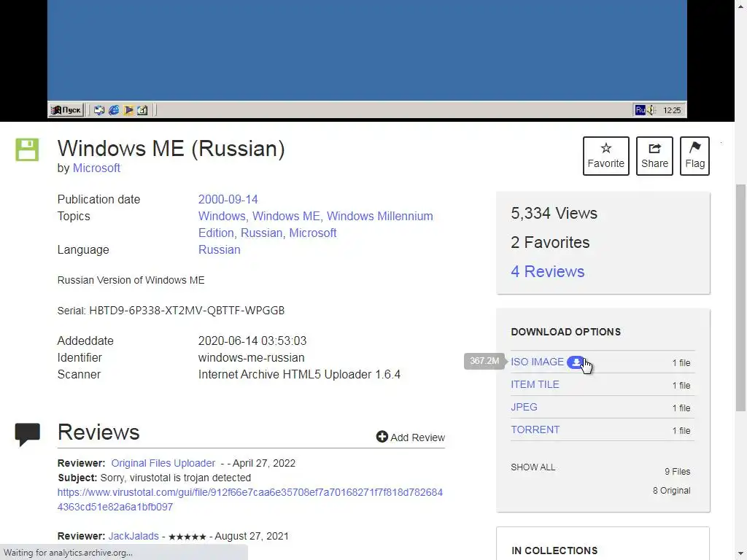
Task: Click the plus icon for Add Review
Action: point(382,437)
